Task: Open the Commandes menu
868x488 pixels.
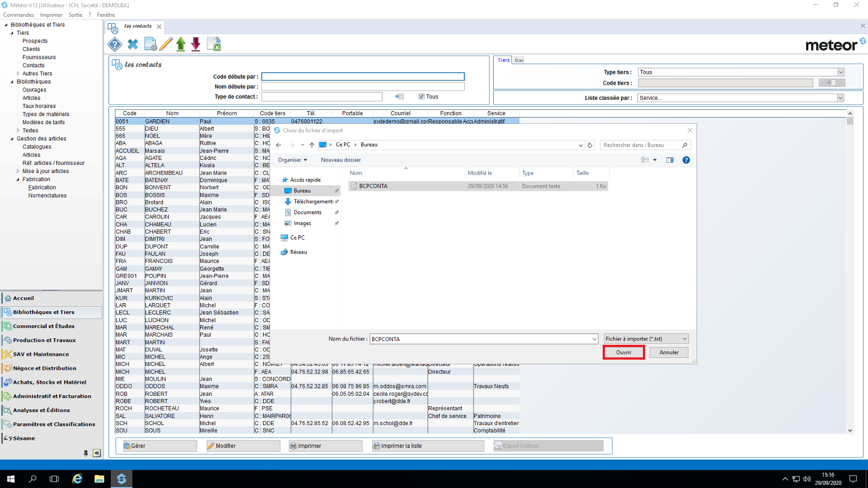Action: (18, 15)
